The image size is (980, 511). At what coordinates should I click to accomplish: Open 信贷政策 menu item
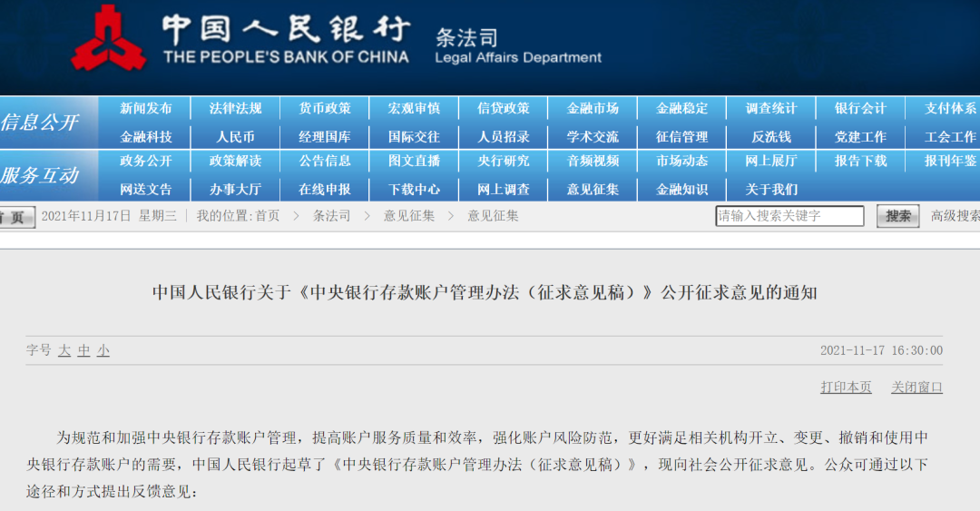(x=503, y=108)
